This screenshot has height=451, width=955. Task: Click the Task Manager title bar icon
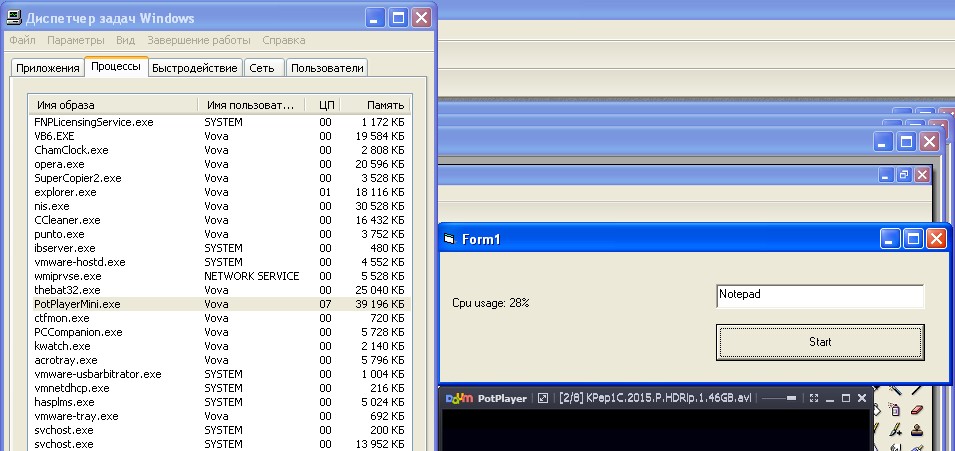[x=15, y=18]
